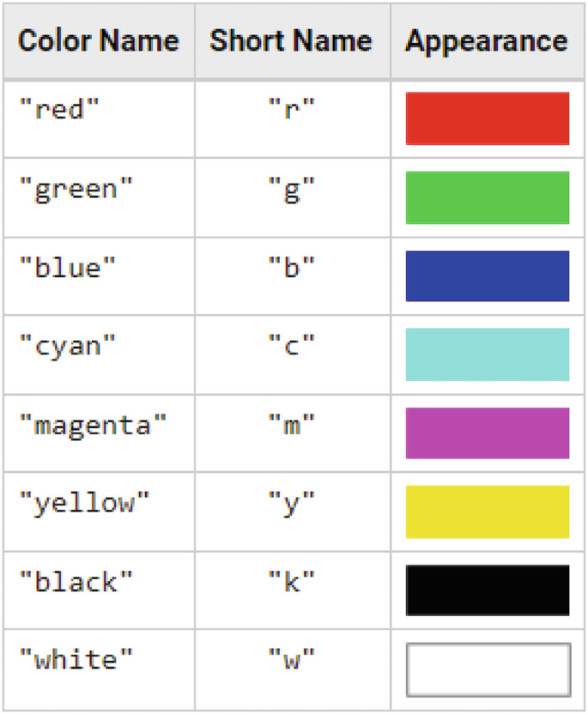
Task: Click the short name "w" cell
Action: pos(292,660)
